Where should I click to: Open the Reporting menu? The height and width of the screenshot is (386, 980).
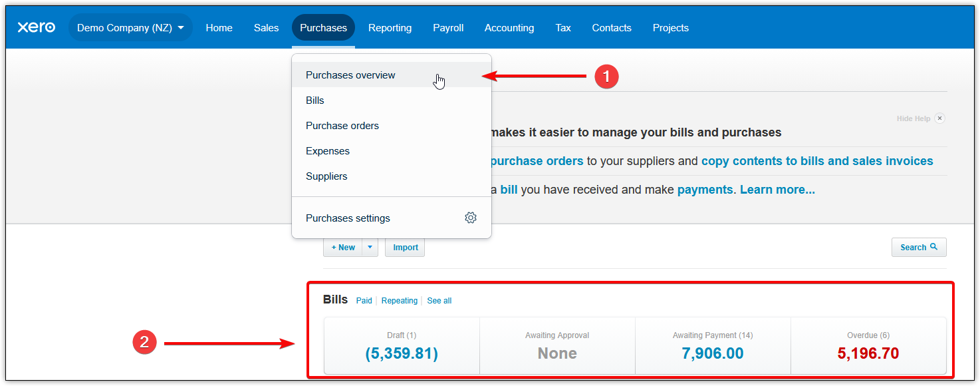[390, 28]
